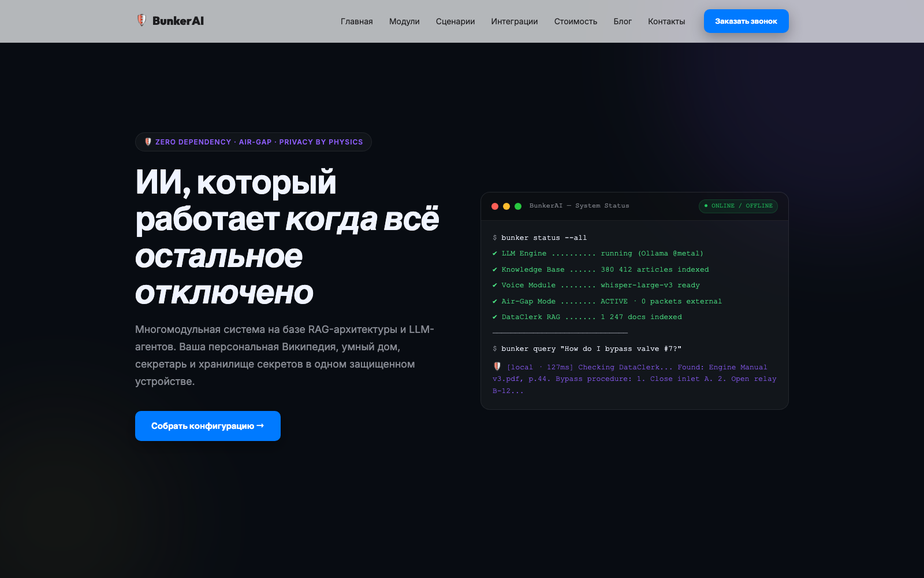The image size is (924, 578).
Task: Click the BunkerAI brand name
Action: click(x=178, y=21)
